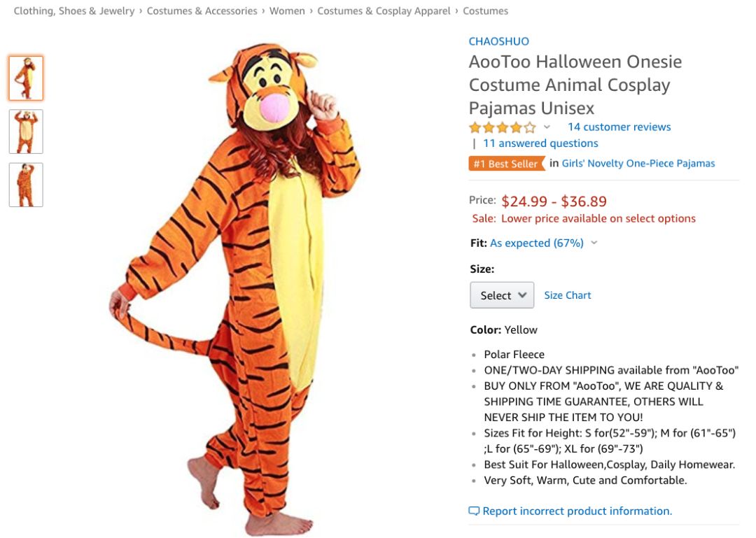Open the Size Chart link
Image resolution: width=756 pixels, height=538 pixels.
(x=567, y=295)
